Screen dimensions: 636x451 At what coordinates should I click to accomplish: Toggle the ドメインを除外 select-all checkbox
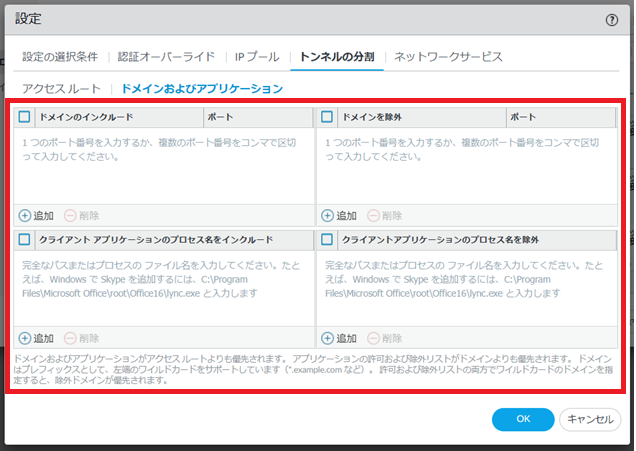pos(328,117)
